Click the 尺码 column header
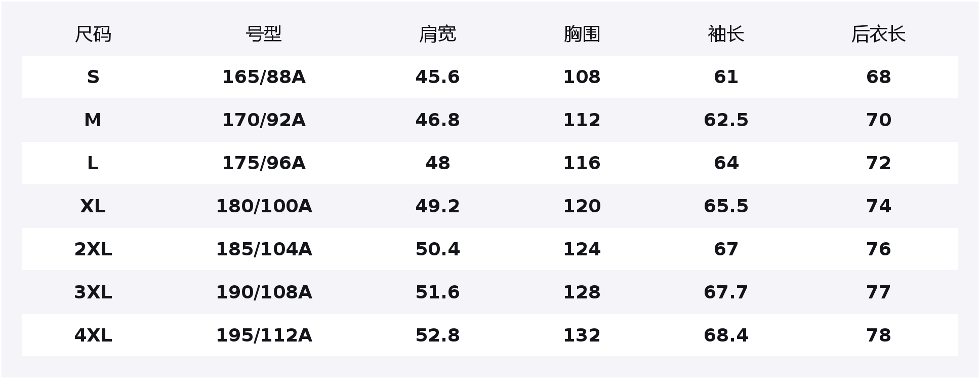 pyautogui.click(x=93, y=34)
